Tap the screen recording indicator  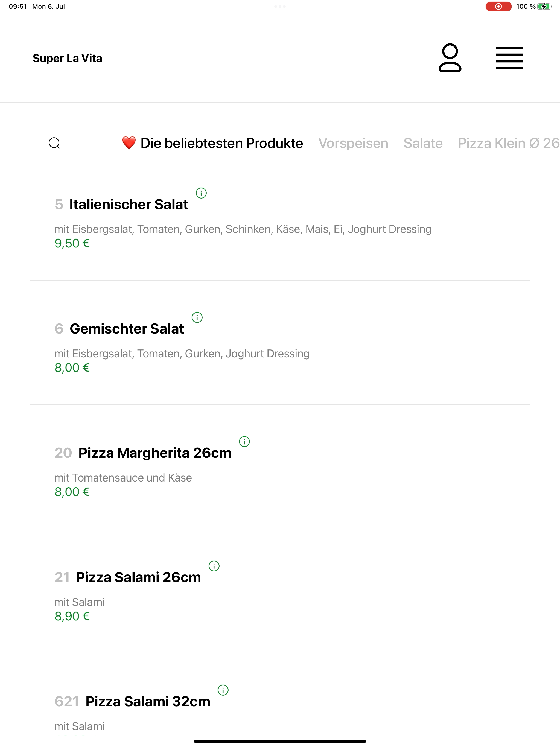coord(498,6)
